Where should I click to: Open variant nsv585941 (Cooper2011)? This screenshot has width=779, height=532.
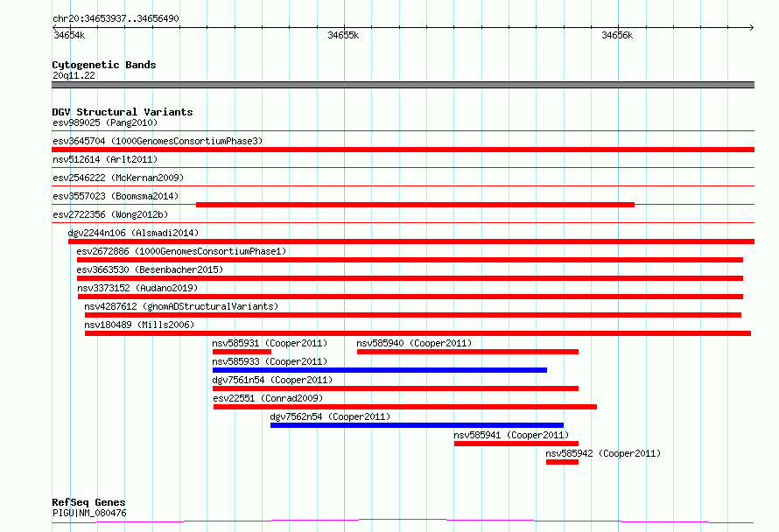[511, 435]
